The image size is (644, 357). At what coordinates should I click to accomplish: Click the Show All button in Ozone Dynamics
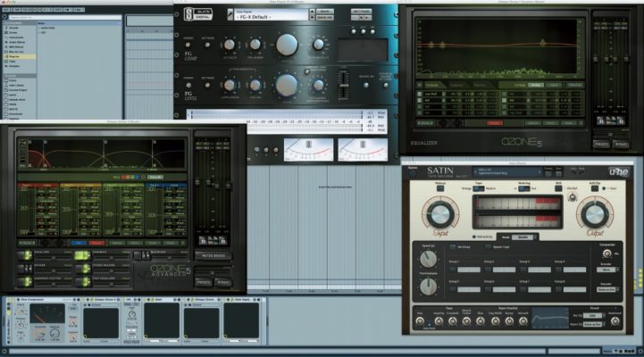click(155, 178)
